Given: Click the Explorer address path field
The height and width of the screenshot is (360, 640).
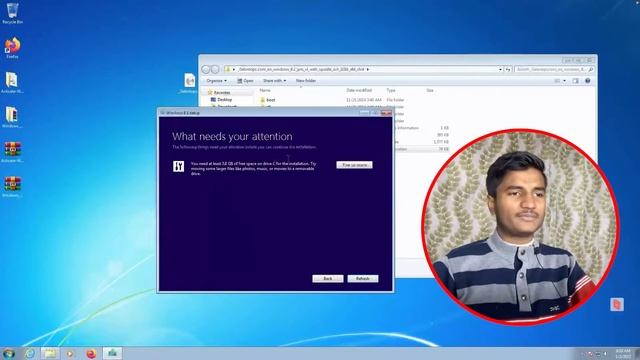Looking at the screenshot, I should [x=363, y=69].
